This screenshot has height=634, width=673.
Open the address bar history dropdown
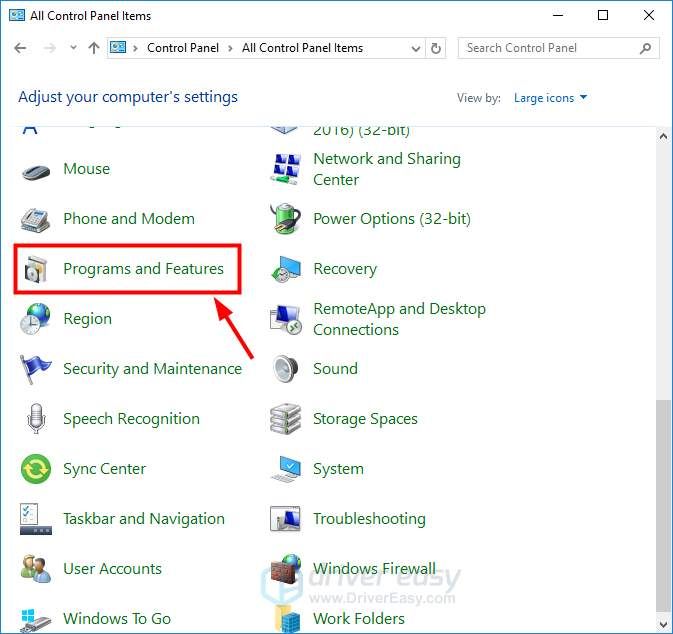(x=416, y=48)
